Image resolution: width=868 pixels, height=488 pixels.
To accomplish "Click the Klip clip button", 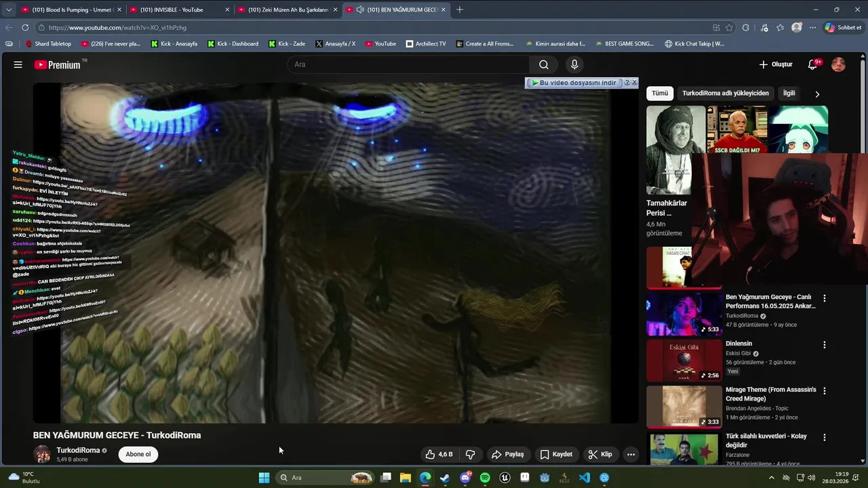I will tap(600, 454).
